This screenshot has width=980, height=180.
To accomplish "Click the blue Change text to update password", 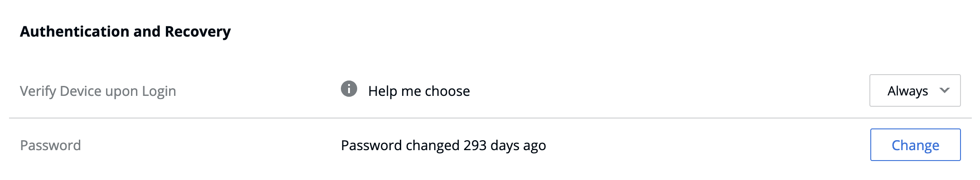I will [915, 146].
